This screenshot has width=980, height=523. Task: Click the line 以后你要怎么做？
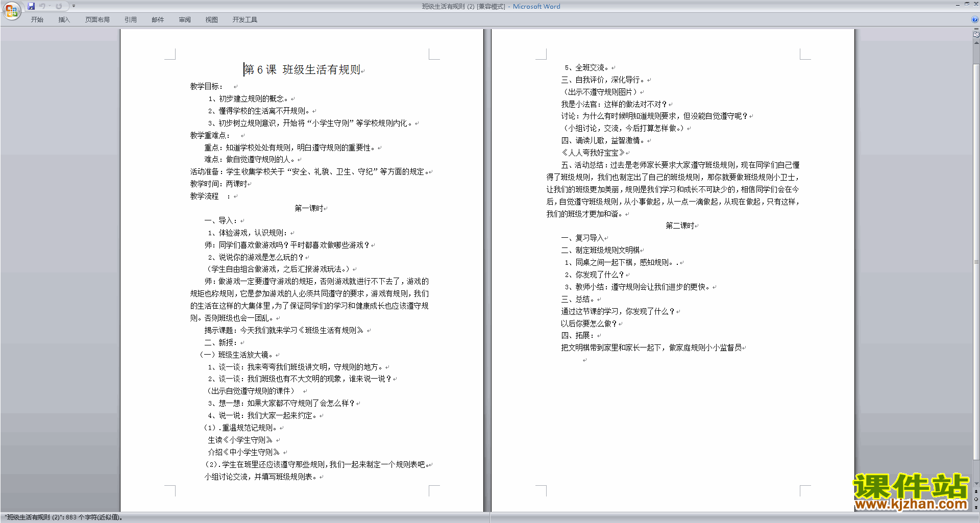click(589, 323)
